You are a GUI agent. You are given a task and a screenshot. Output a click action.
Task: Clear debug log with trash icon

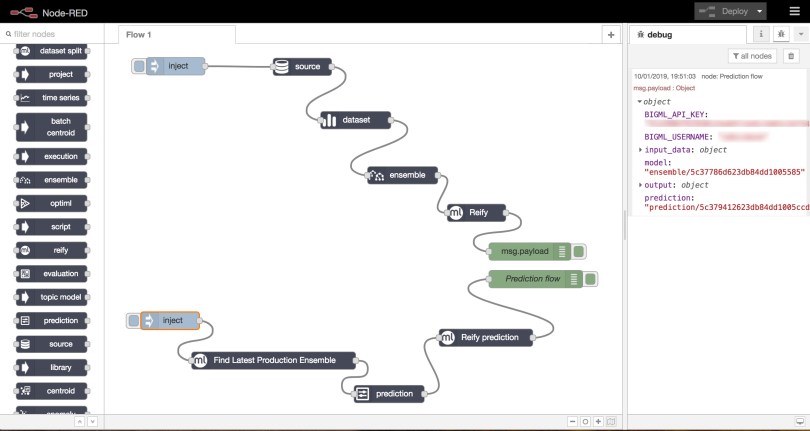[x=791, y=56]
